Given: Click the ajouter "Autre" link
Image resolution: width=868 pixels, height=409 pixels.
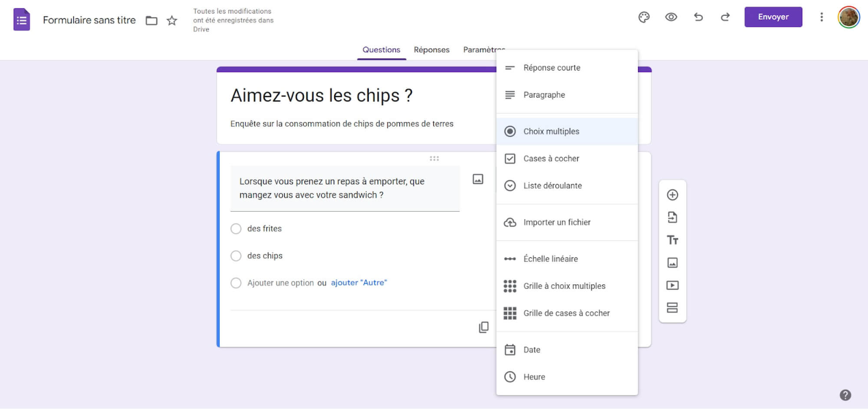Looking at the screenshot, I should click(x=359, y=283).
